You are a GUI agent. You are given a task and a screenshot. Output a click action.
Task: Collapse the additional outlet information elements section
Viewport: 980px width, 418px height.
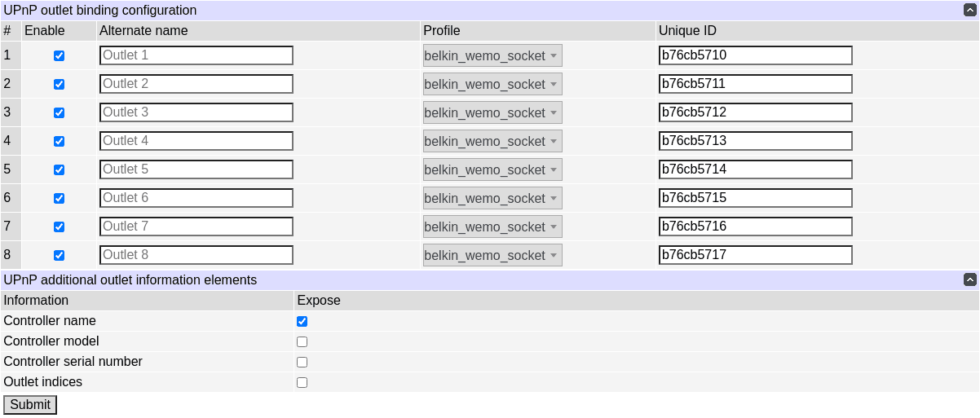pyautogui.click(x=969, y=279)
